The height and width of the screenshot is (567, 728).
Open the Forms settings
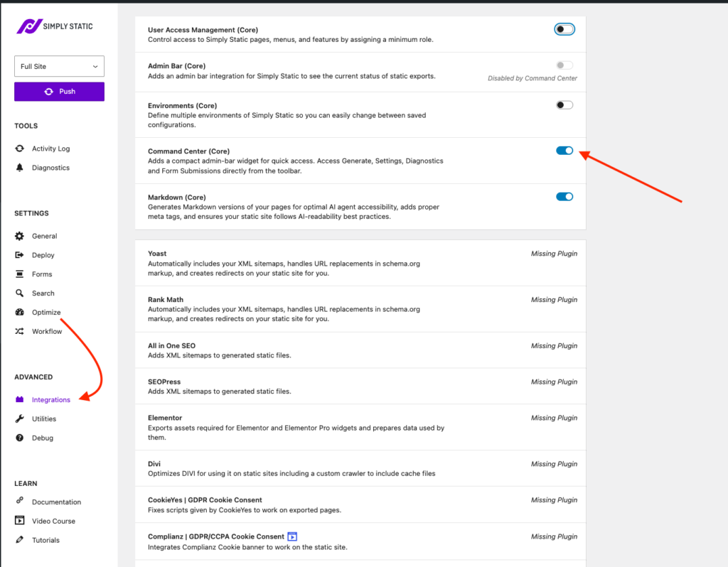pos(41,274)
